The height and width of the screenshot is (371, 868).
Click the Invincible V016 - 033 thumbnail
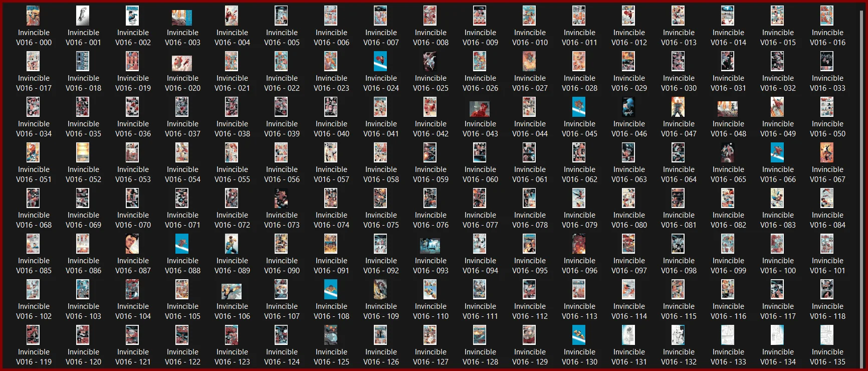click(x=827, y=62)
